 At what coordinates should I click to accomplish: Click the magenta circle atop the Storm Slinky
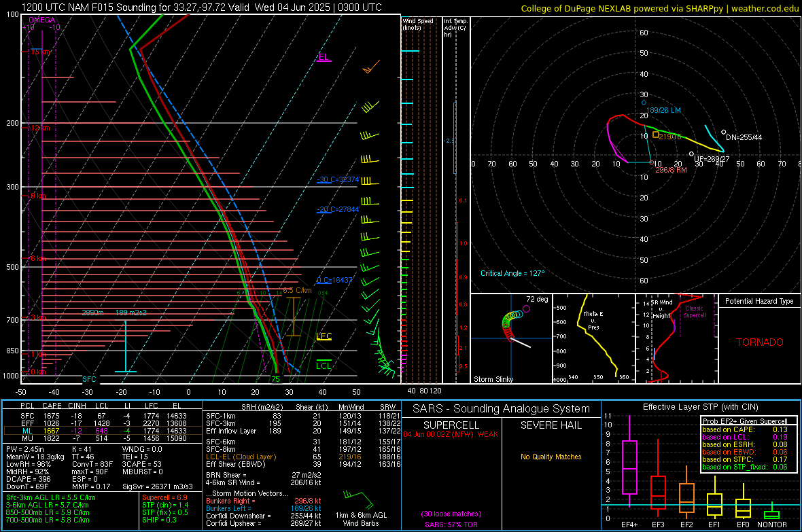coord(526,309)
